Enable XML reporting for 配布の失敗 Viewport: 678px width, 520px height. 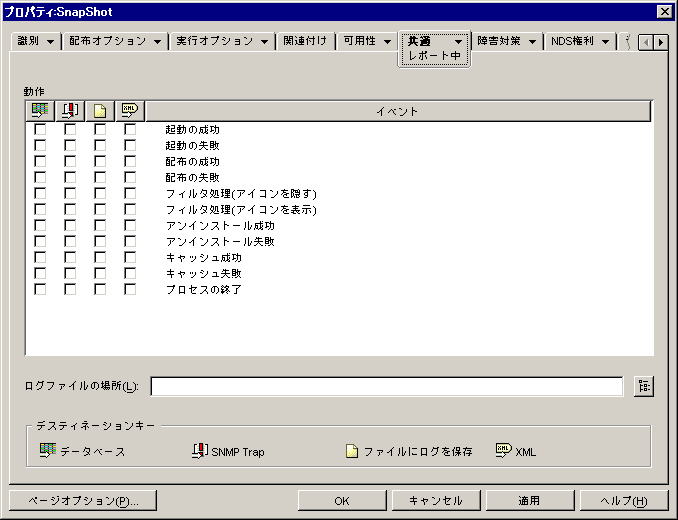tap(130, 177)
